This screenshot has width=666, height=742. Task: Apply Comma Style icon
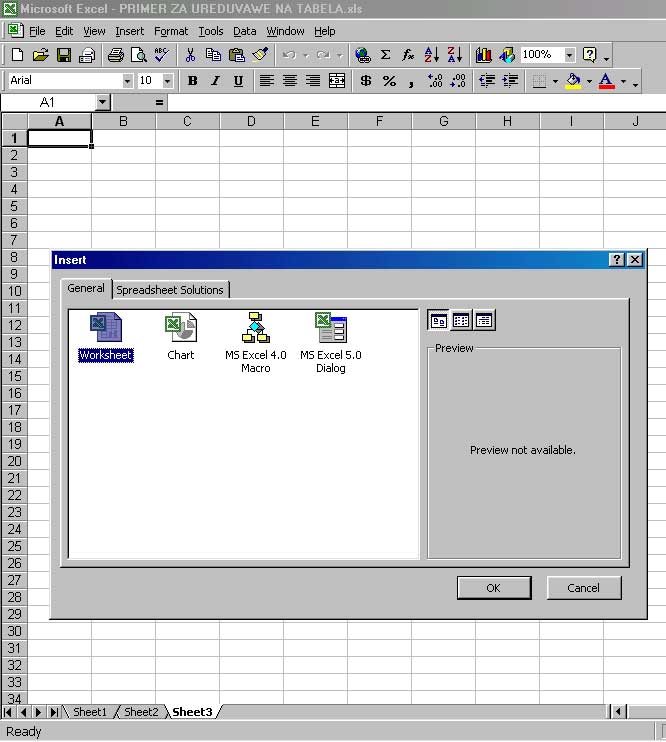pos(411,82)
